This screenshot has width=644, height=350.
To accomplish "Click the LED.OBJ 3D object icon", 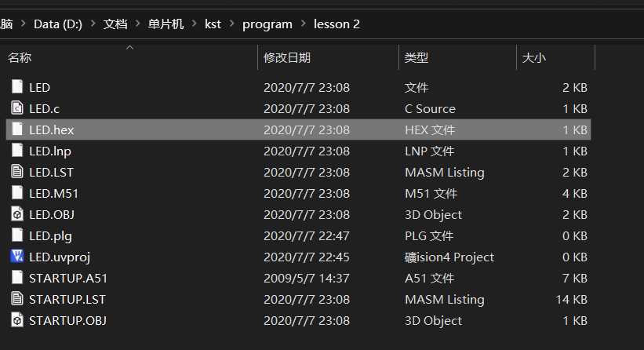I will [17, 214].
